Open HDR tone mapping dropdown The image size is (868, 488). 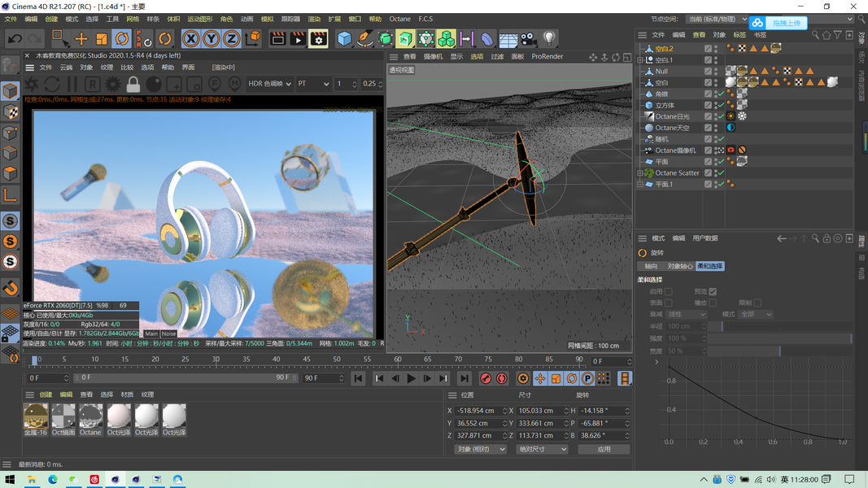(x=269, y=84)
